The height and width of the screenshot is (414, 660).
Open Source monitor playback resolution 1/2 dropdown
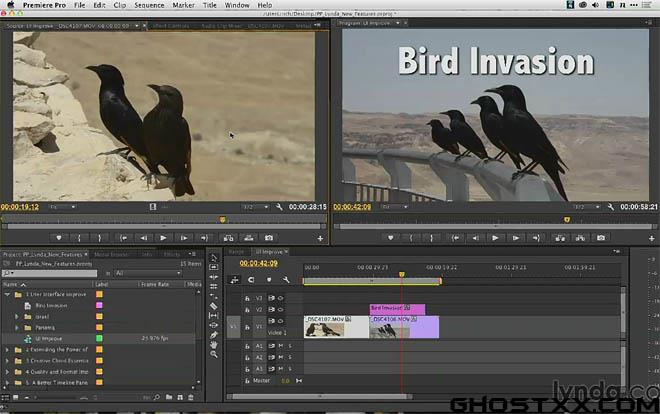(255, 207)
